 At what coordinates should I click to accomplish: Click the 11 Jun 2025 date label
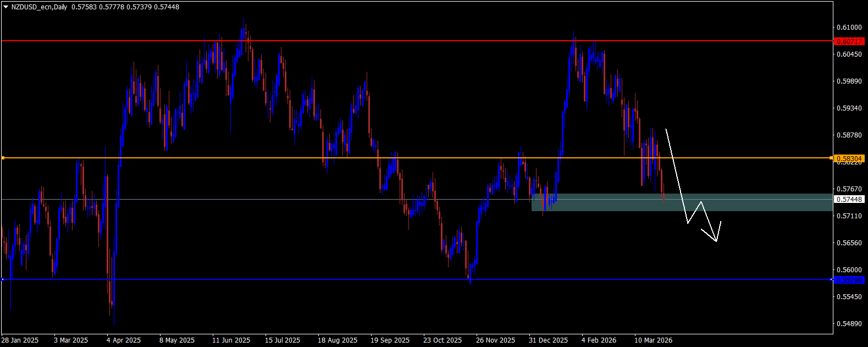231,340
